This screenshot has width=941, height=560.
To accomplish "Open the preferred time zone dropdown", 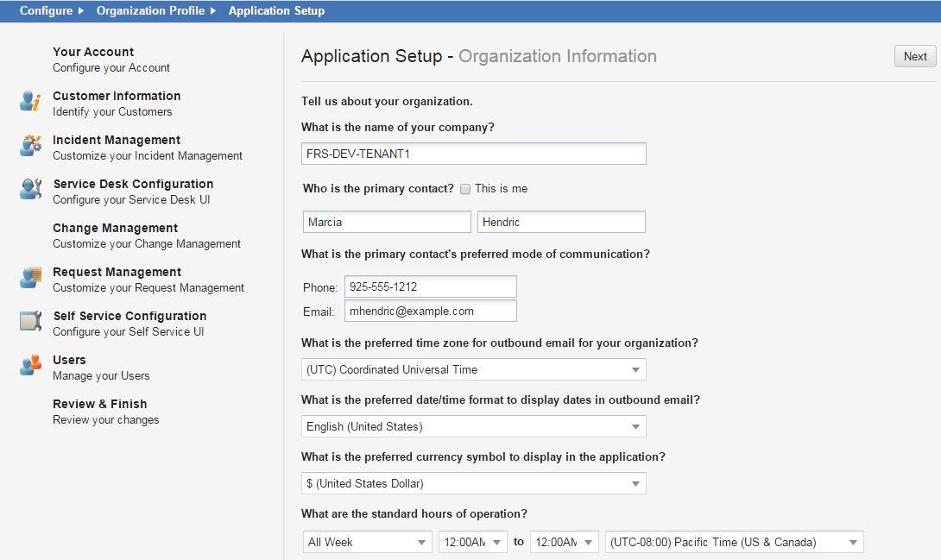I will point(473,369).
